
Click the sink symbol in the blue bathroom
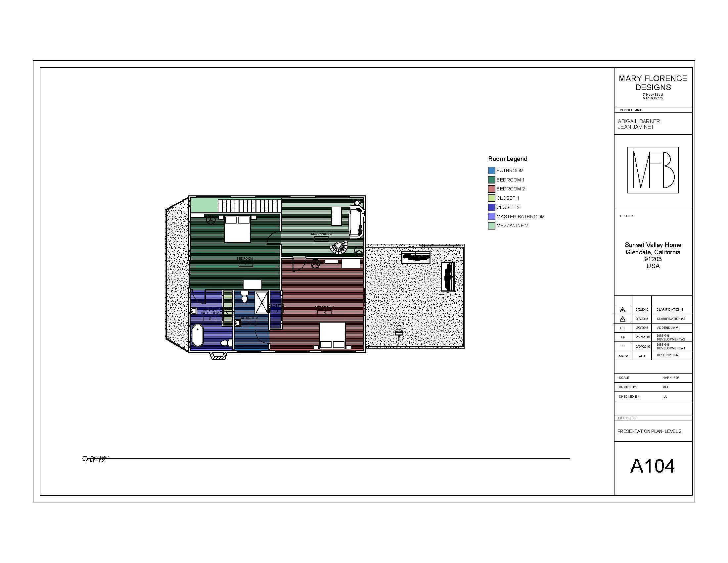[x=238, y=323]
